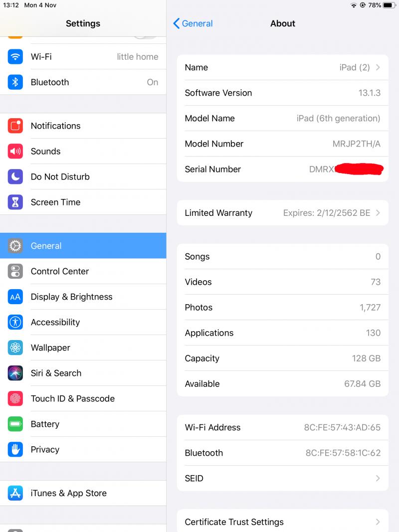Open Privacy settings
This screenshot has width=399, height=532.
[x=83, y=450]
